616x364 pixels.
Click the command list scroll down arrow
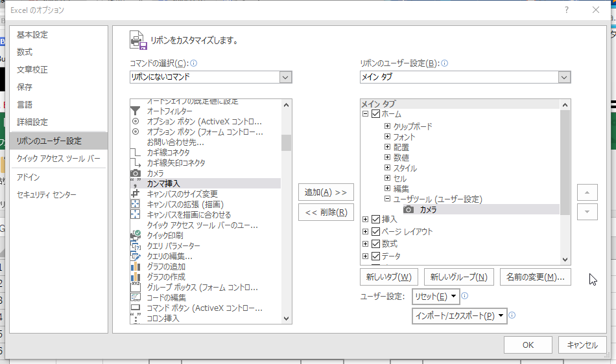pyautogui.click(x=287, y=319)
